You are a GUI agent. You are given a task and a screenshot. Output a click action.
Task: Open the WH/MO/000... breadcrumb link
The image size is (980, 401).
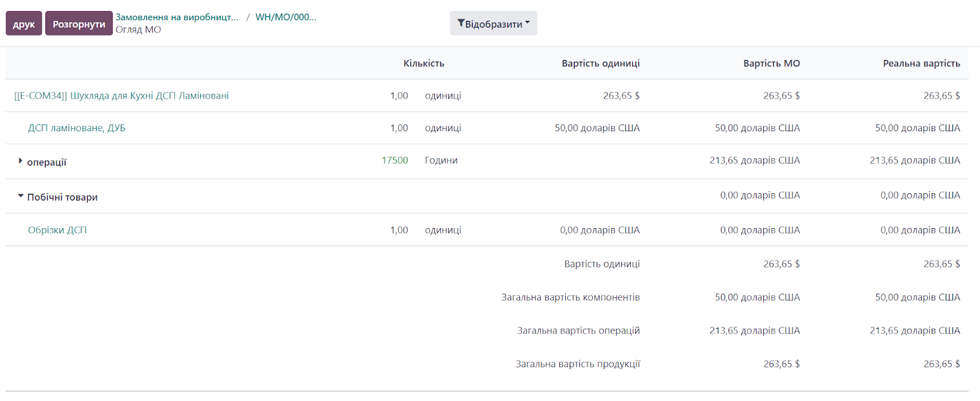coord(286,17)
